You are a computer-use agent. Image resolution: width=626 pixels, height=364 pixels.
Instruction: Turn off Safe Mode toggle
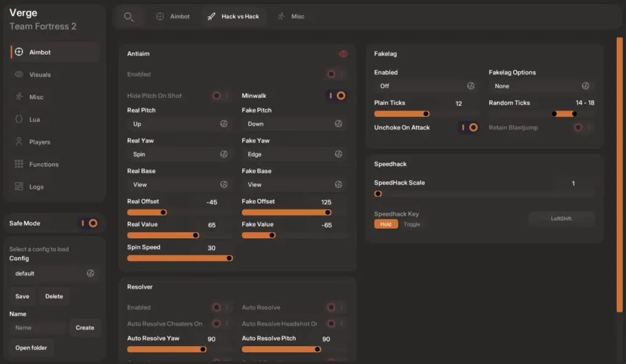click(x=88, y=223)
